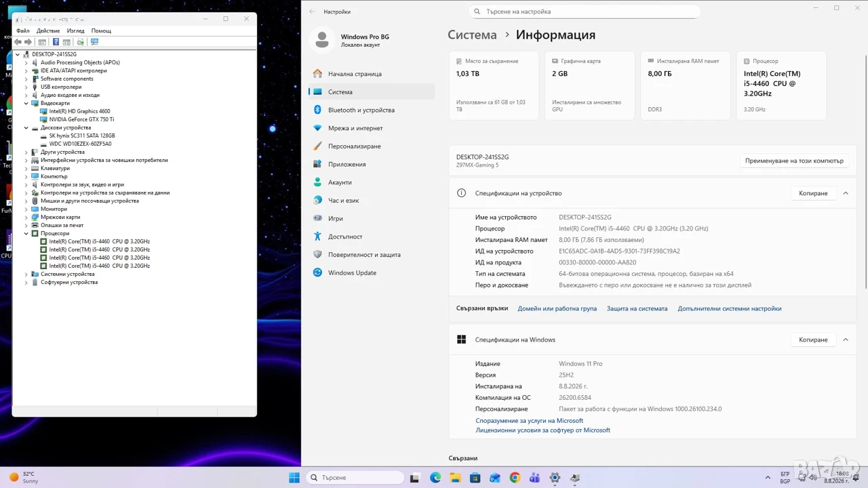Click the Settings back arrow
The height and width of the screenshot is (488, 868).
312,12
